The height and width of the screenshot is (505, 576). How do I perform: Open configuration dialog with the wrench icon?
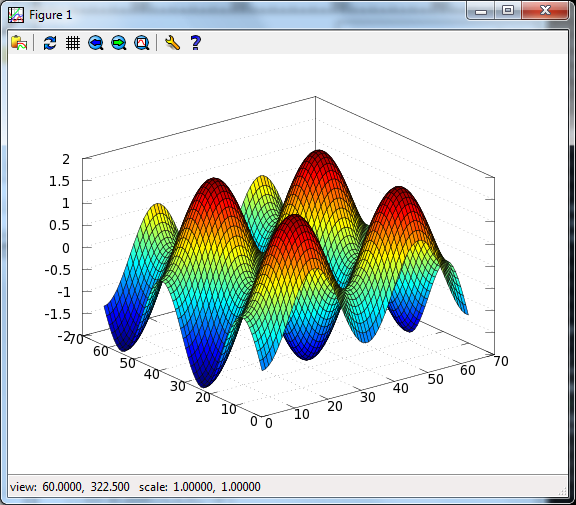(172, 43)
